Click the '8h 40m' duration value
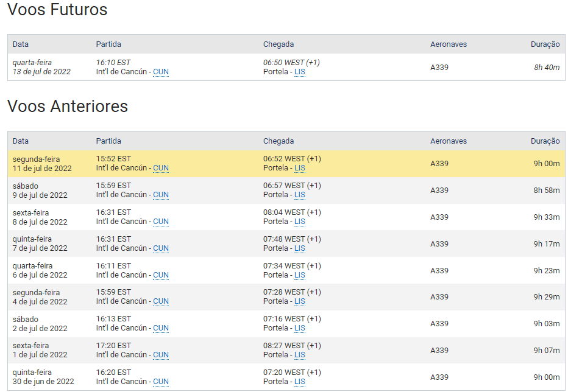Image resolution: width=568 pixels, height=392 pixels. click(x=547, y=68)
